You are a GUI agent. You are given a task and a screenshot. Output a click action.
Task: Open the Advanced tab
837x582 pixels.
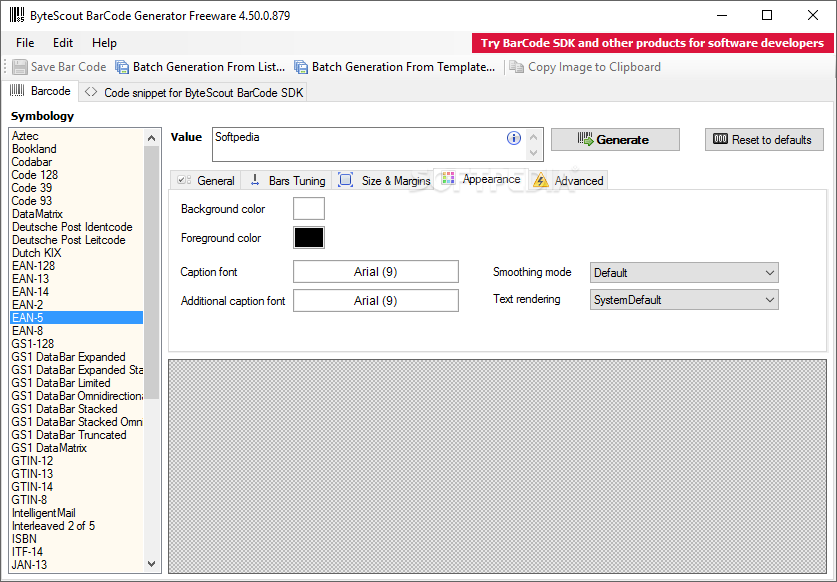(568, 180)
